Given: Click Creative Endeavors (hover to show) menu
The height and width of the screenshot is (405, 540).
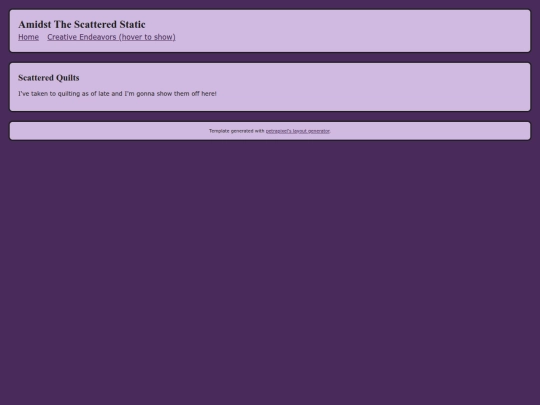Looking at the screenshot, I should 111,37.
